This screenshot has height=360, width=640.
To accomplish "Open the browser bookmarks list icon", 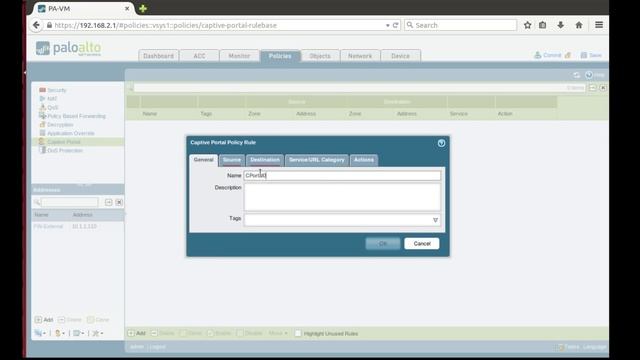I will click(x=542, y=25).
